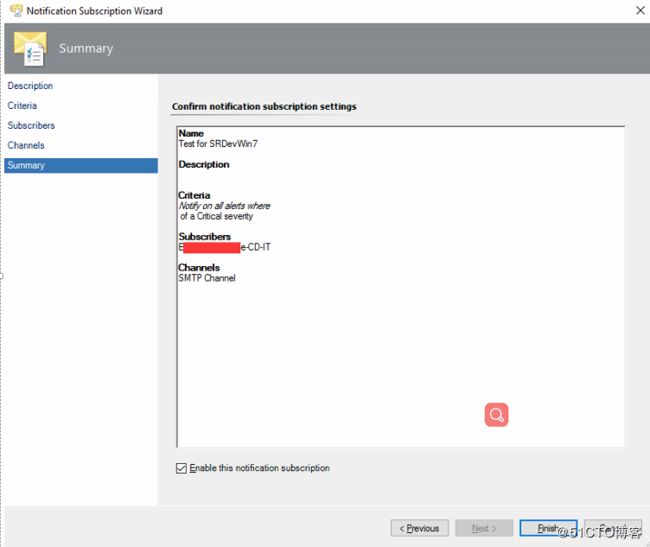This screenshot has height=547, width=650.
Task: Click the red magnifier search icon
Action: [x=496, y=414]
